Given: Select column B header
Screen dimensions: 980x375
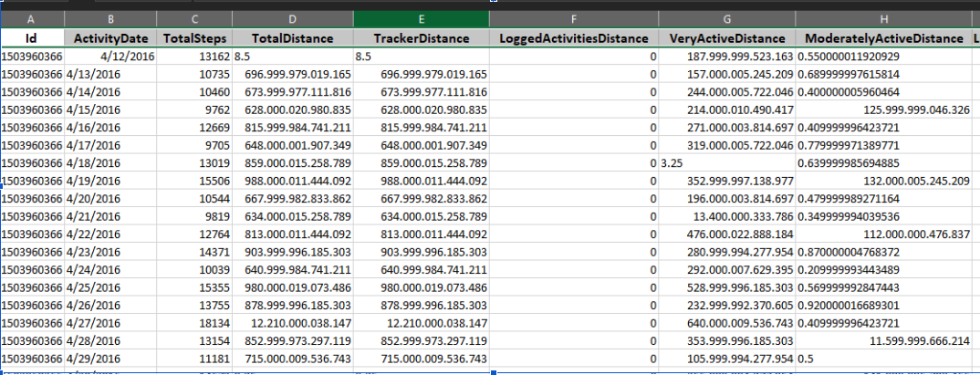Looking at the screenshot, I should (x=110, y=19).
